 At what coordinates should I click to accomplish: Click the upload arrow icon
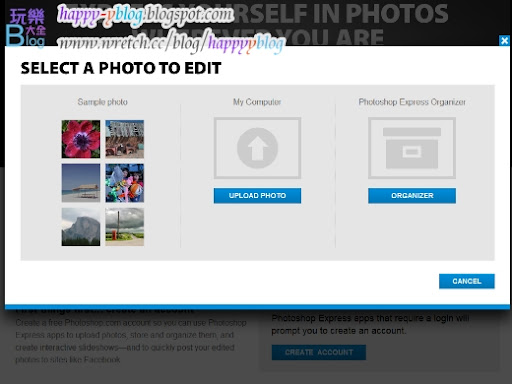[x=257, y=148]
